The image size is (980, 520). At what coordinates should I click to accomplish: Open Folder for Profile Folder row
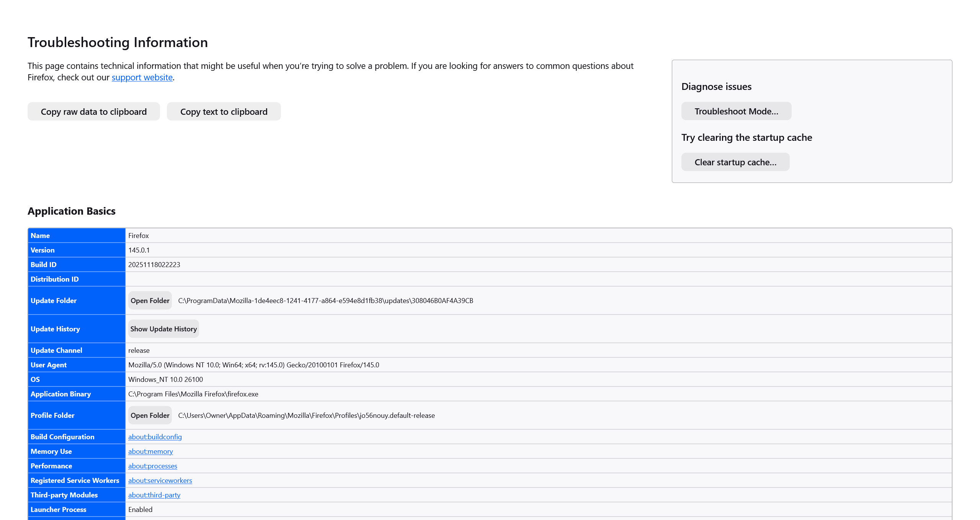point(150,416)
